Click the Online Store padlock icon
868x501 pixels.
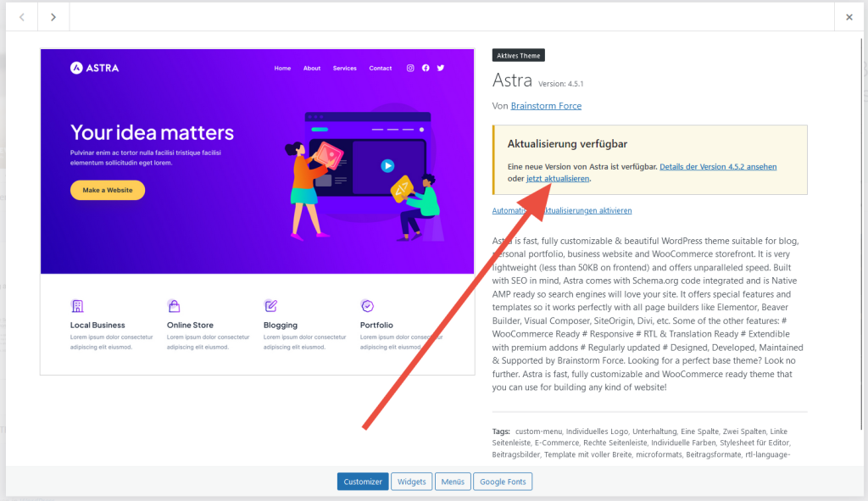pyautogui.click(x=174, y=305)
